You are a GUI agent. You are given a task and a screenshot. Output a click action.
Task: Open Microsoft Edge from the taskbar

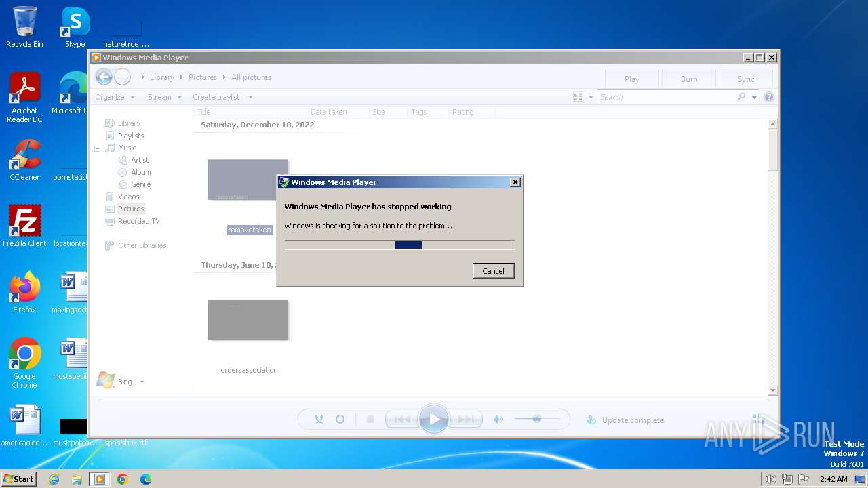(x=146, y=479)
